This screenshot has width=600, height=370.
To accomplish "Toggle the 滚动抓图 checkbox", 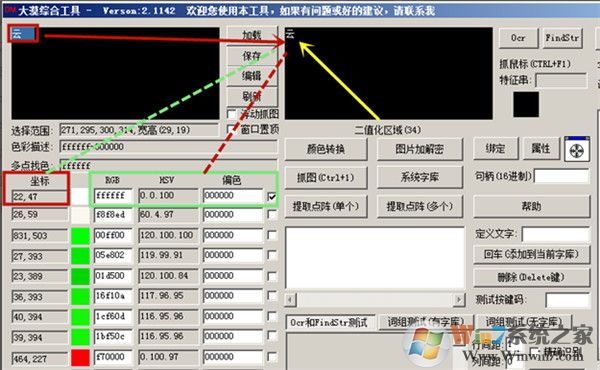I will [x=232, y=114].
